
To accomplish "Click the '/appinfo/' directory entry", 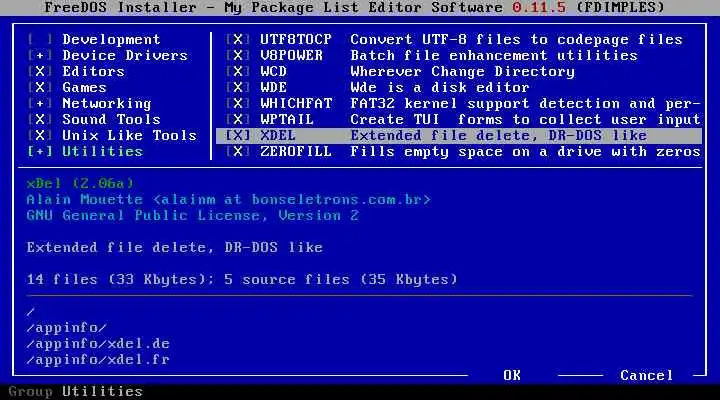I will pos(67,328).
